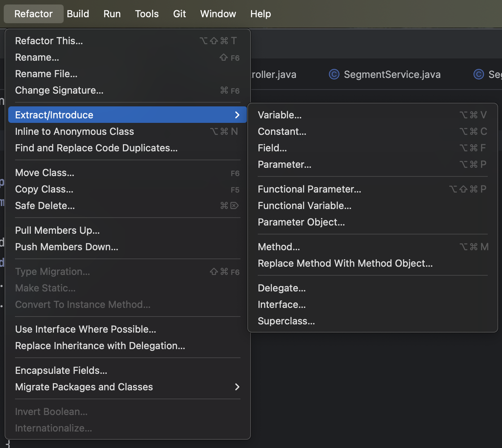
Task: Choose Find and Replace Code Duplicates...
Action: point(127,148)
